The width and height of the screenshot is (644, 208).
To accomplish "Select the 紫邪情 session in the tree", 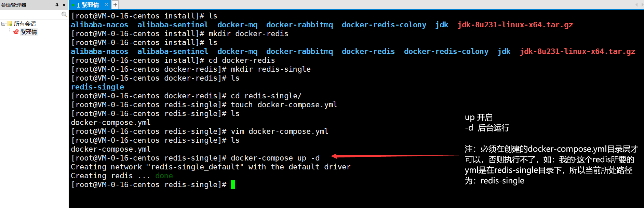I will pyautogui.click(x=29, y=32).
